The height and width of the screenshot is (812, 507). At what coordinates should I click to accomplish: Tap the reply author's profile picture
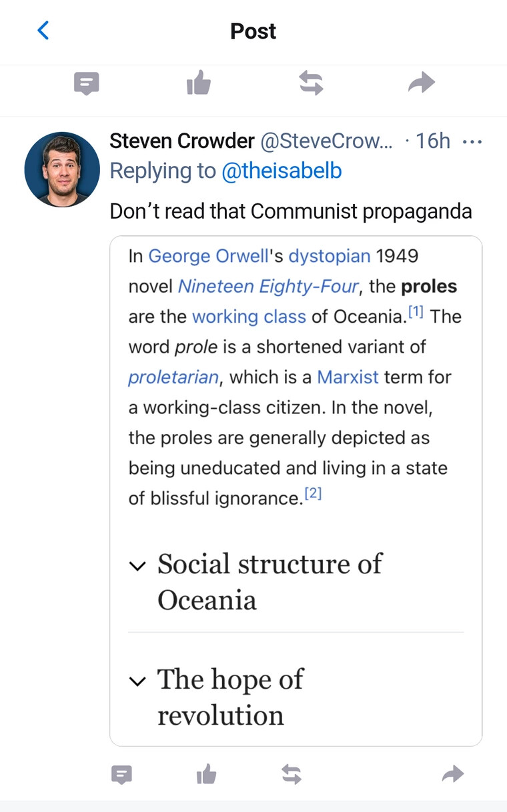click(62, 169)
